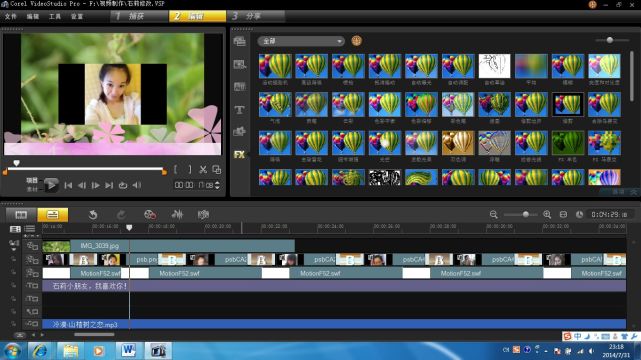Switch to the 1 Capture step tab
641x360 pixels.
[139, 16]
